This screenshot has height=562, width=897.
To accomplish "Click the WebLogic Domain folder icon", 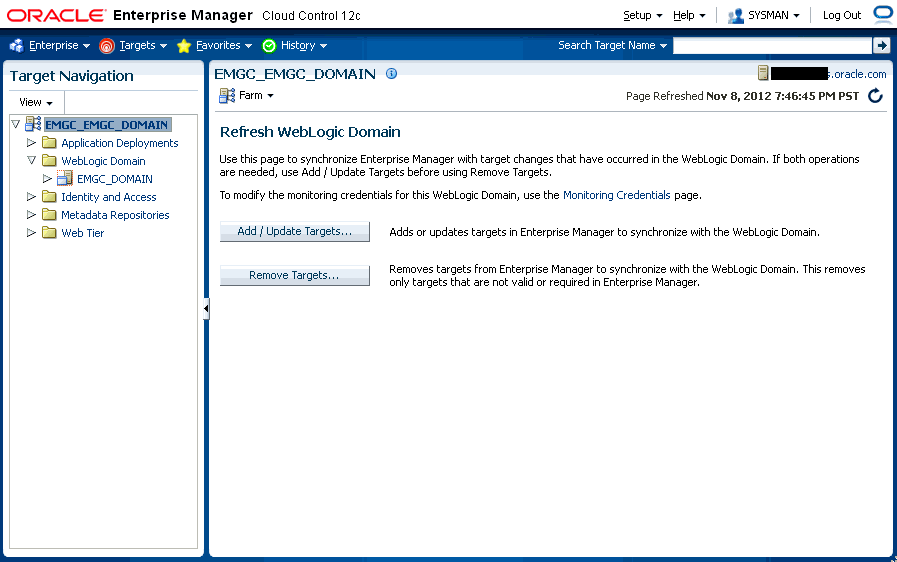I will pos(49,160).
